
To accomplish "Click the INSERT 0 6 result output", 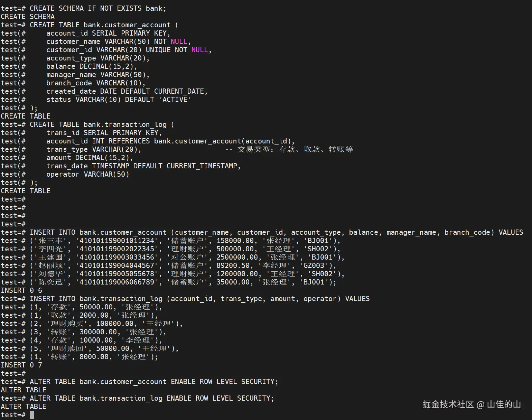I will point(21,290).
